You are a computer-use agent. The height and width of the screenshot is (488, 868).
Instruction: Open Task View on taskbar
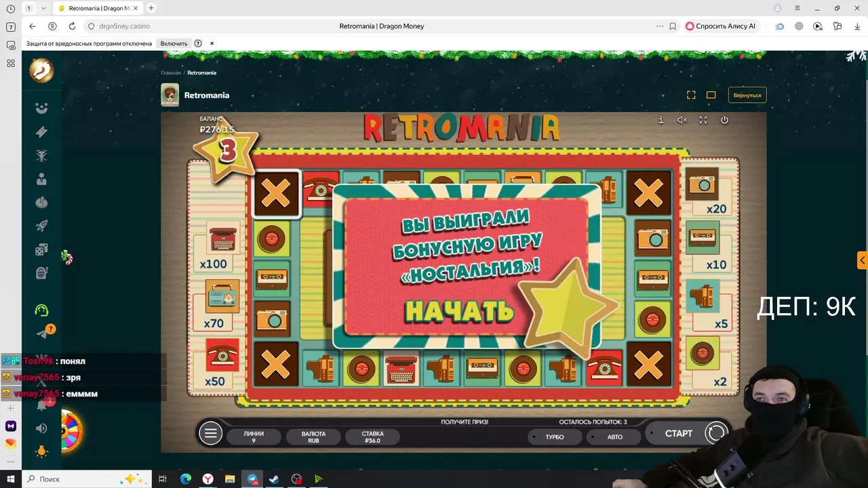[x=163, y=479]
